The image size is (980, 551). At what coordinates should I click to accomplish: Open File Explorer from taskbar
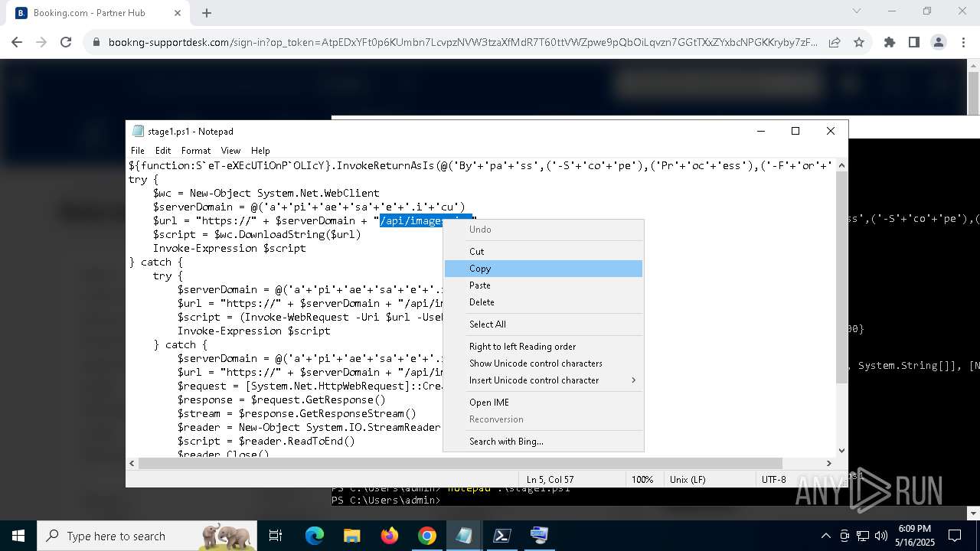(351, 536)
